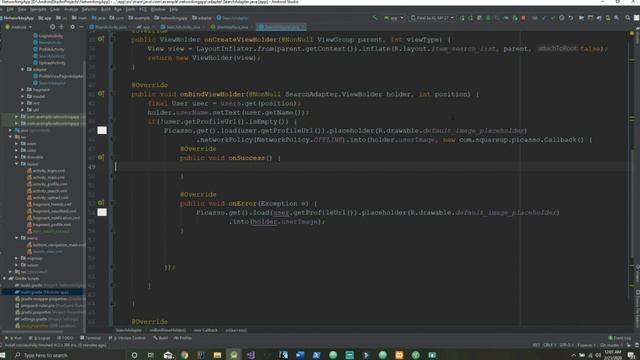The width and height of the screenshot is (640, 360).
Task: Open the Windows Start menu
Action: pyautogui.click(x=3, y=355)
